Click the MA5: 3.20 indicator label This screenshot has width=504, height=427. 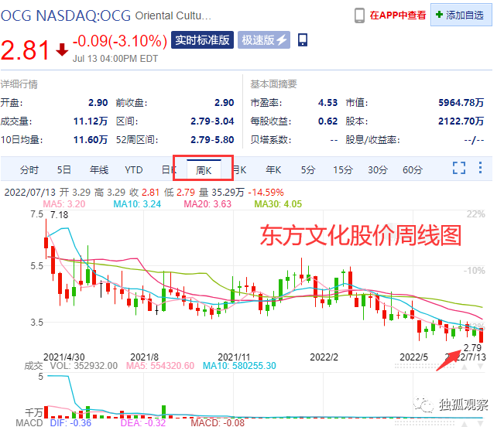click(x=64, y=204)
